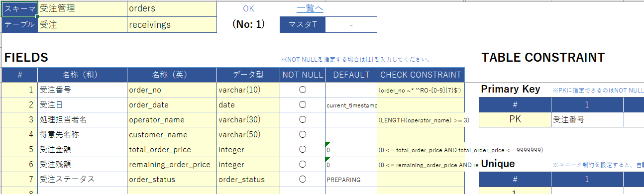Image resolution: width=644 pixels, height=194 pixels.
Task: Click the Unique heading
Action: point(498,164)
